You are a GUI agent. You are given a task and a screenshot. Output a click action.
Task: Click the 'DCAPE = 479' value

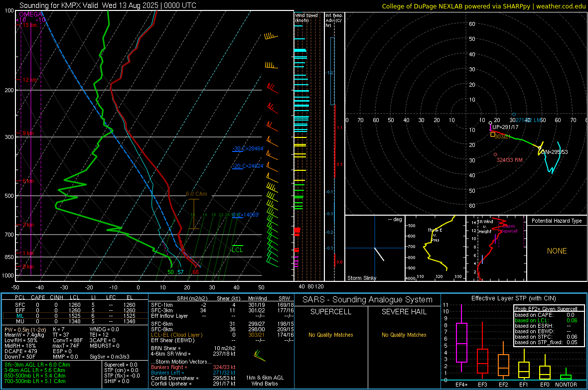[20, 351]
